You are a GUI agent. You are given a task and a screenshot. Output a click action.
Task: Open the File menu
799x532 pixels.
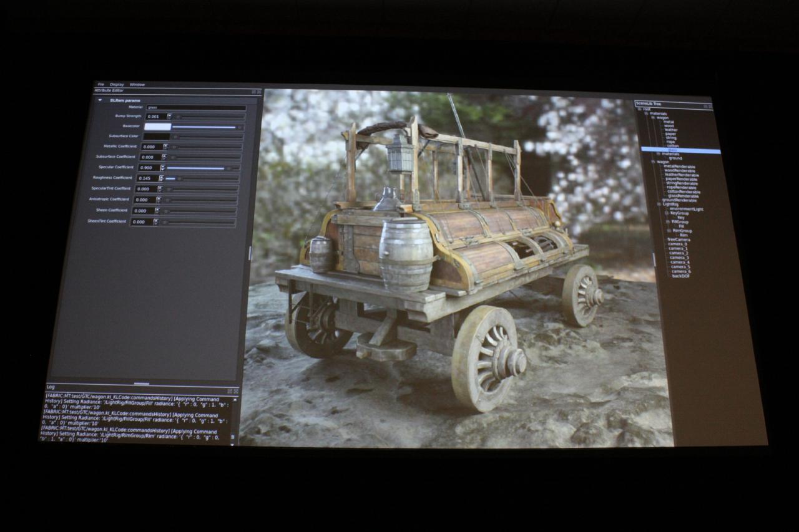(x=100, y=84)
